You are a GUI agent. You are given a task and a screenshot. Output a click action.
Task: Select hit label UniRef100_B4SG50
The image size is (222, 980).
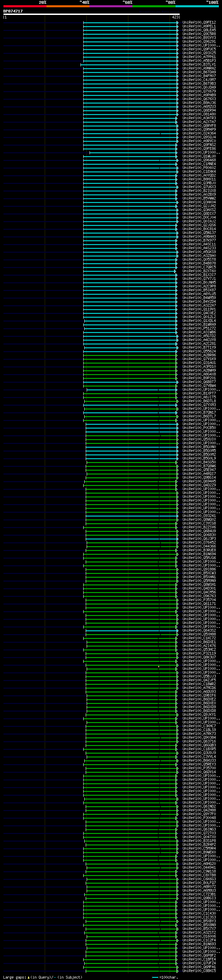point(199,462)
